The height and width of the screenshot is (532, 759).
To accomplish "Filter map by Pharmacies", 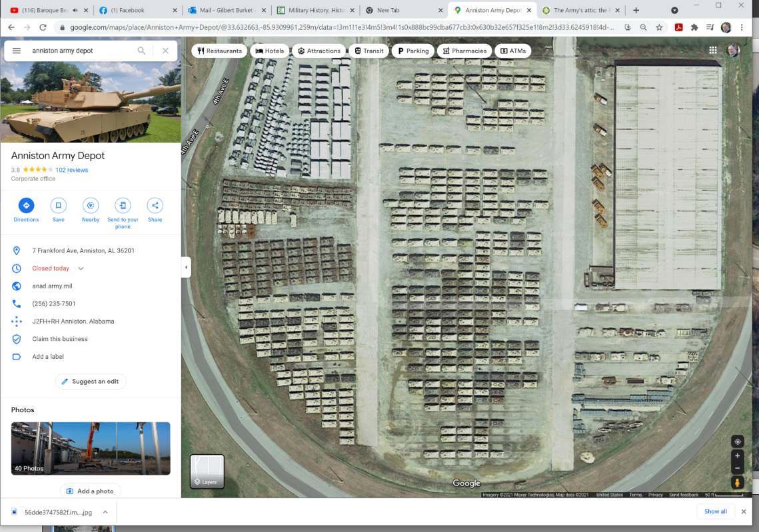I will tap(464, 51).
